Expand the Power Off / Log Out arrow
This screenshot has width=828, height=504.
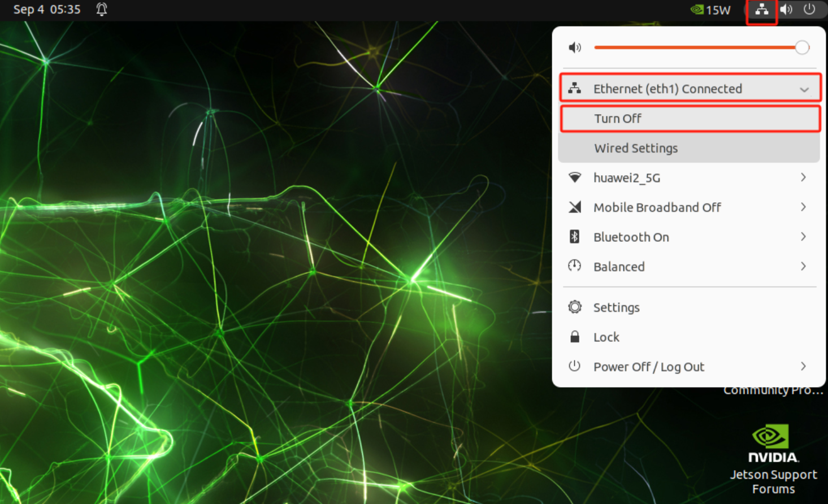point(803,367)
